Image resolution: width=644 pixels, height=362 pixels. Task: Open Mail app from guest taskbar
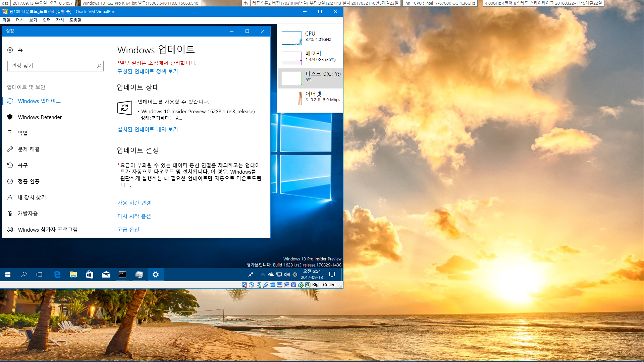[106, 275]
